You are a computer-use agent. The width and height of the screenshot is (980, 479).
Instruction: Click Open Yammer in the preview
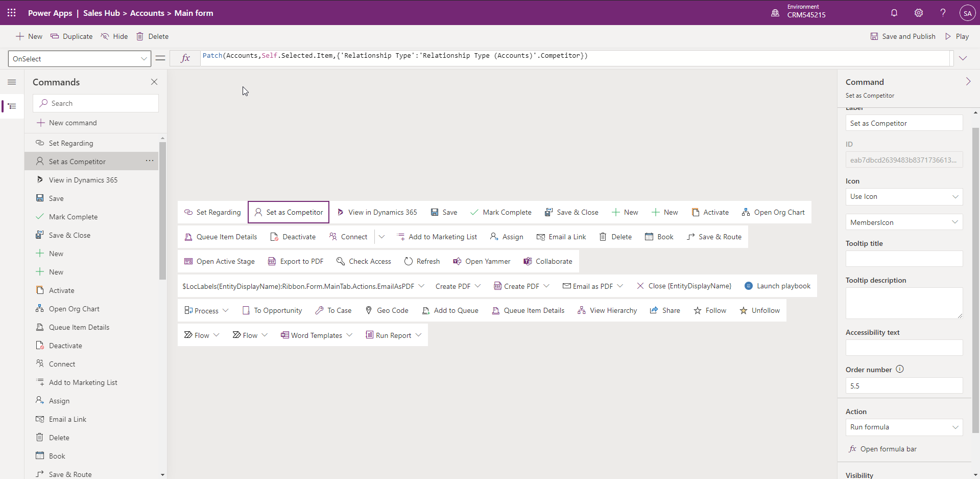pyautogui.click(x=482, y=261)
